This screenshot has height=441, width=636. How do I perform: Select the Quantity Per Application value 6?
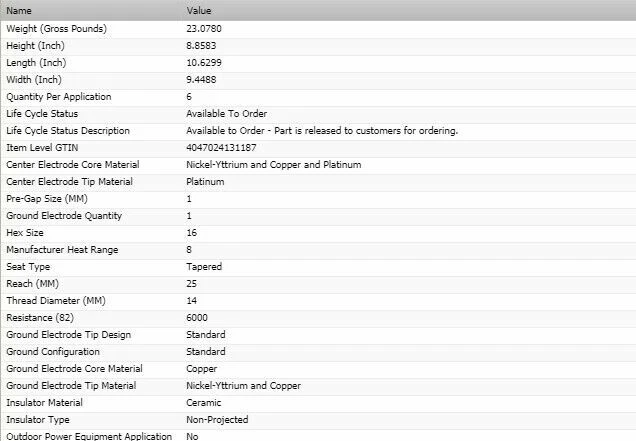point(189,97)
